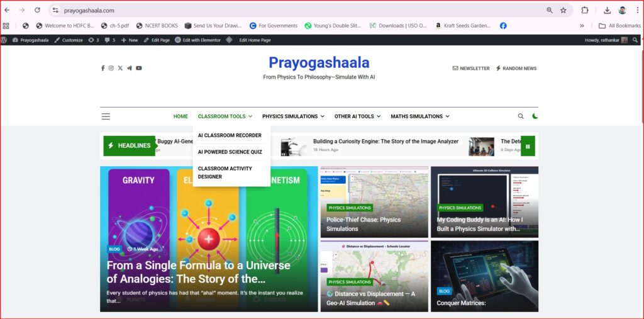Expand the Other AI Tools dropdown
The height and width of the screenshot is (319, 644).
357,116
